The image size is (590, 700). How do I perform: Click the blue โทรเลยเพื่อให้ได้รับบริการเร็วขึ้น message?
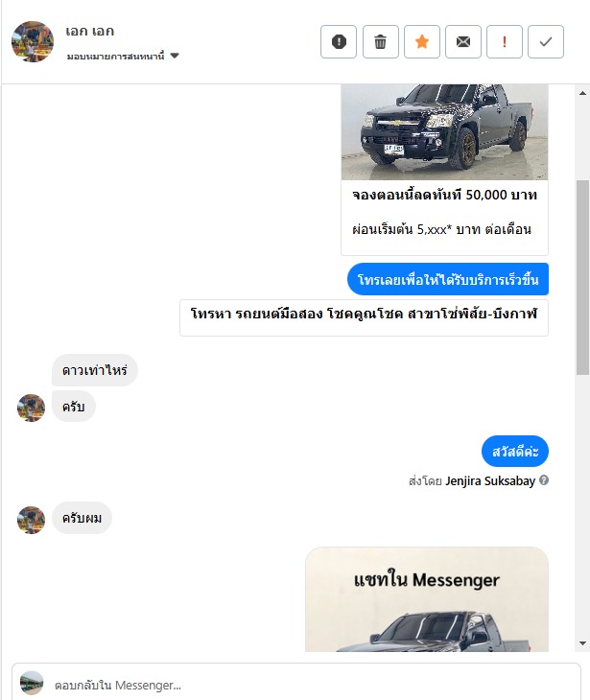coord(447,279)
